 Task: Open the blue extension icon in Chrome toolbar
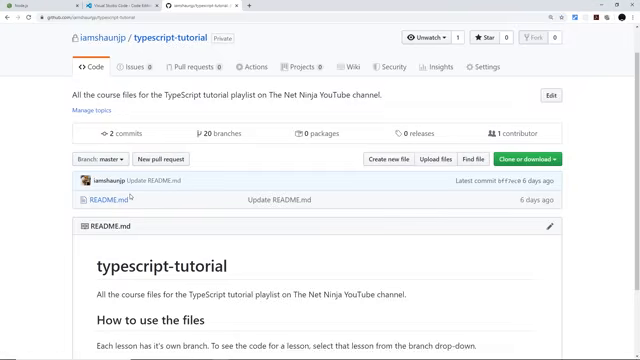575,18
